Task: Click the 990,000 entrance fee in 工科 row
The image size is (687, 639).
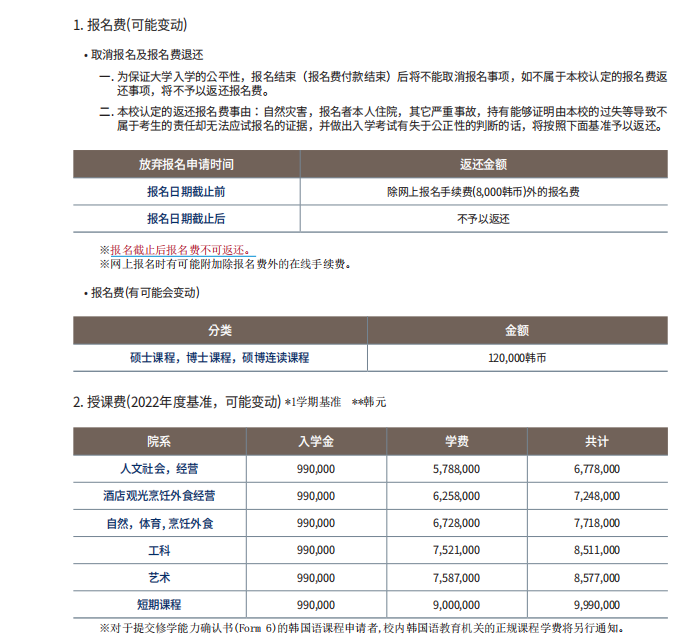Action: pos(316,550)
